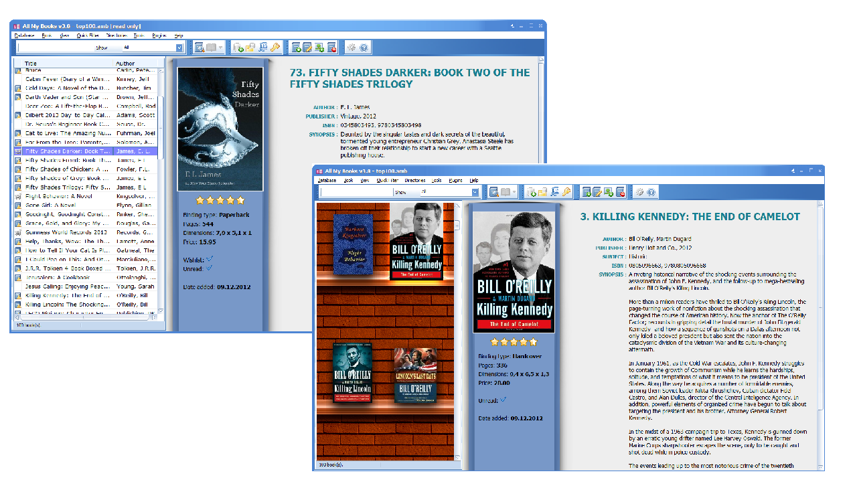Open the View menu in front window
Screen dimensions: 853x504
click(x=365, y=180)
